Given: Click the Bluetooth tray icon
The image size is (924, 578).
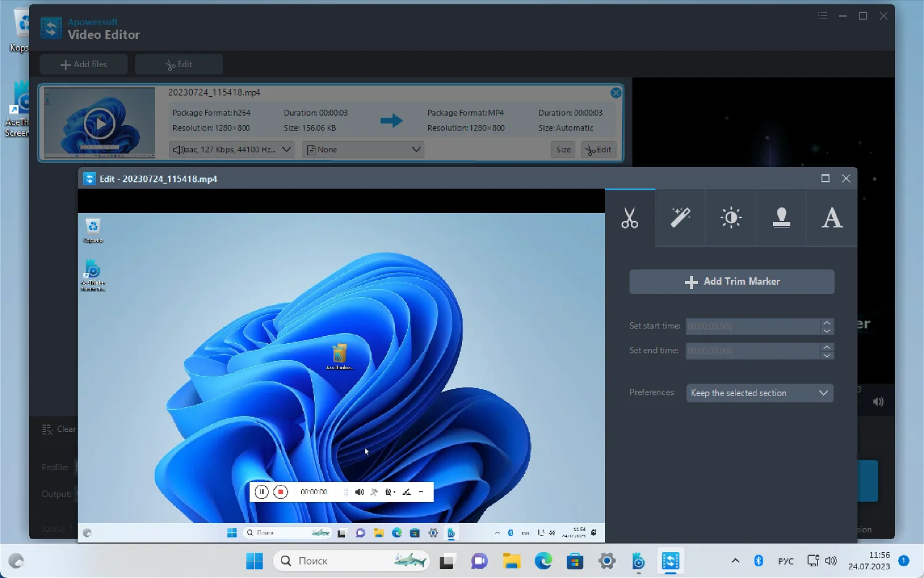Looking at the screenshot, I should point(759,561).
